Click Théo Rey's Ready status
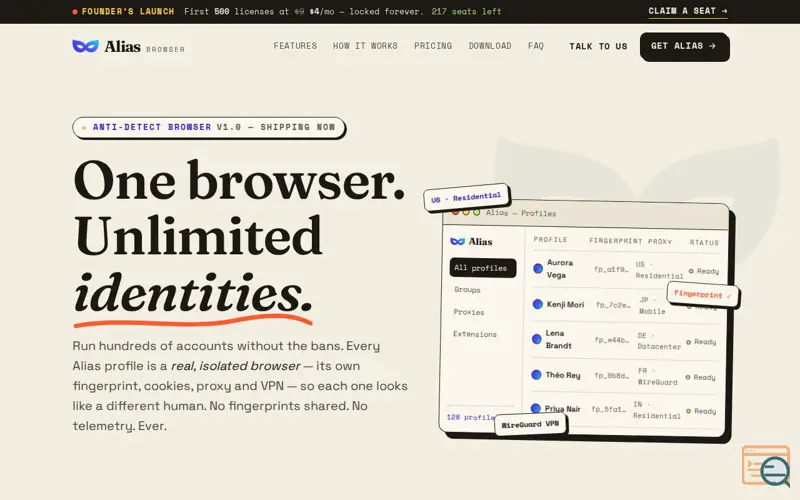800x500 pixels. coord(701,378)
